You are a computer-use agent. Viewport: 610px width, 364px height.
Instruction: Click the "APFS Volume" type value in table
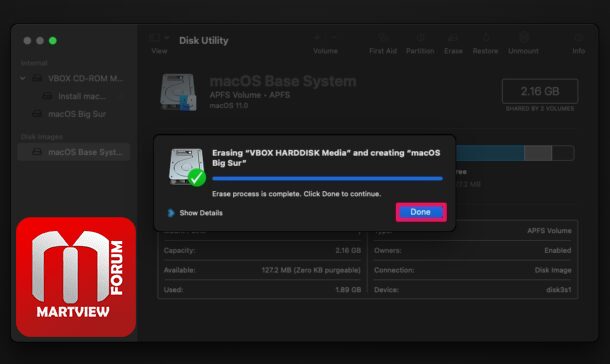click(x=549, y=231)
